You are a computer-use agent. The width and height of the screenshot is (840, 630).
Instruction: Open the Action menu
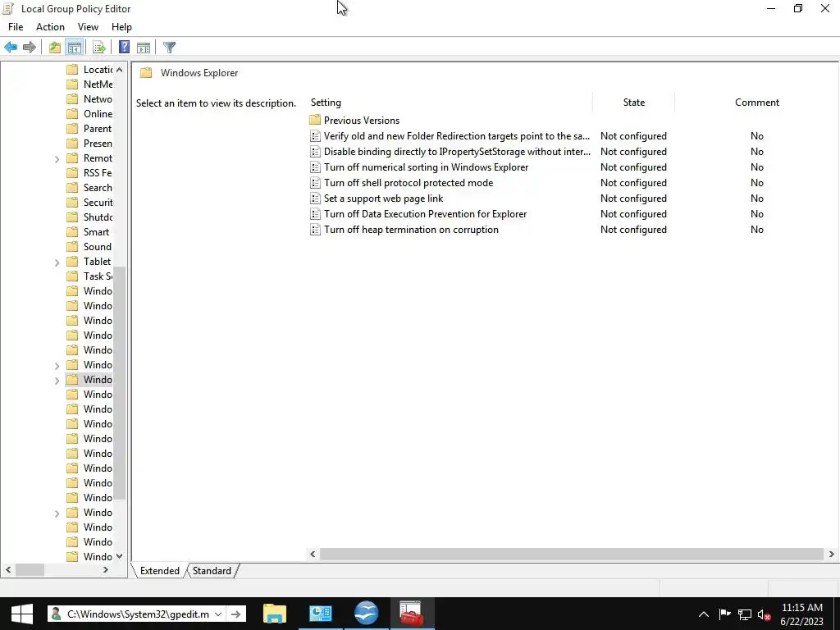(50, 27)
